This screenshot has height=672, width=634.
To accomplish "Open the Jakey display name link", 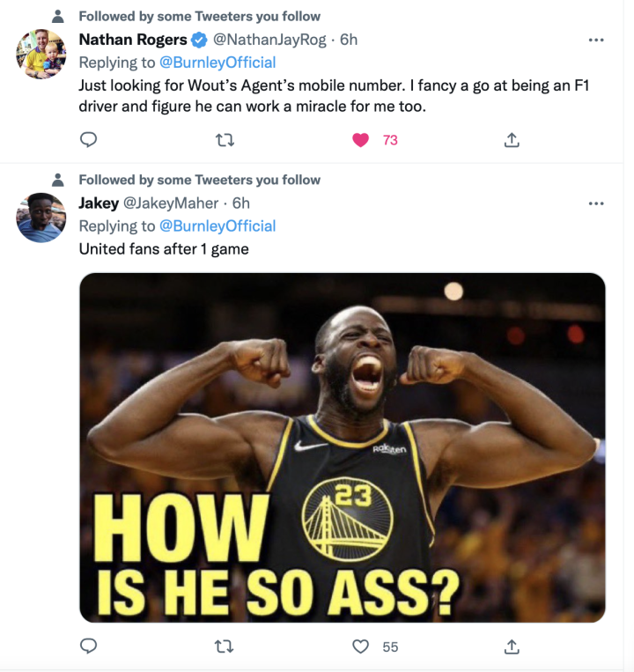I will coord(99,203).
